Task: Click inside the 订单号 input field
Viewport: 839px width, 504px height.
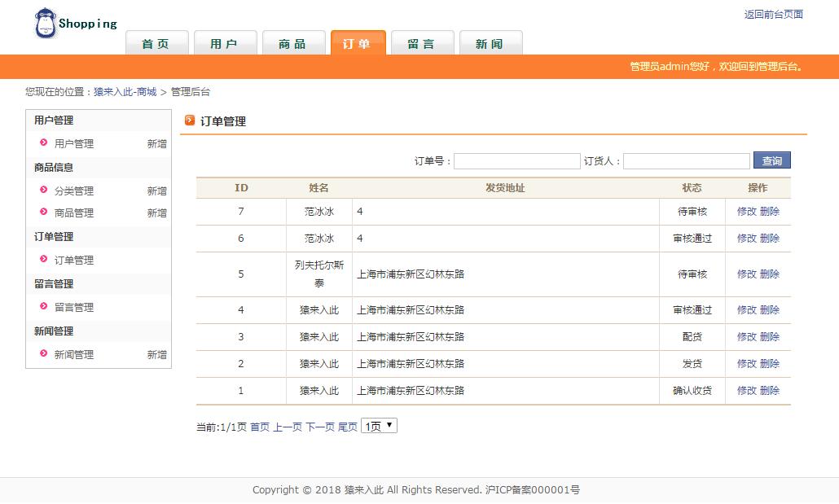Action: coord(516,160)
